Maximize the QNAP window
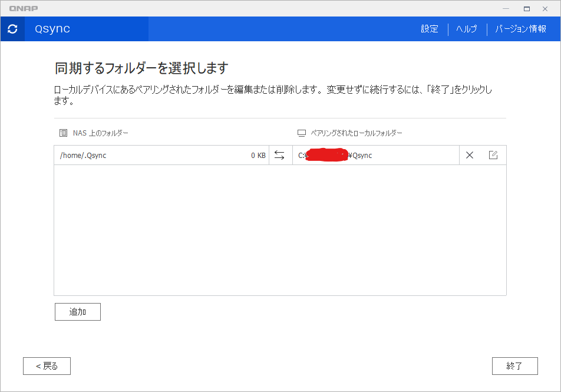The height and width of the screenshot is (392, 561). pyautogui.click(x=527, y=9)
